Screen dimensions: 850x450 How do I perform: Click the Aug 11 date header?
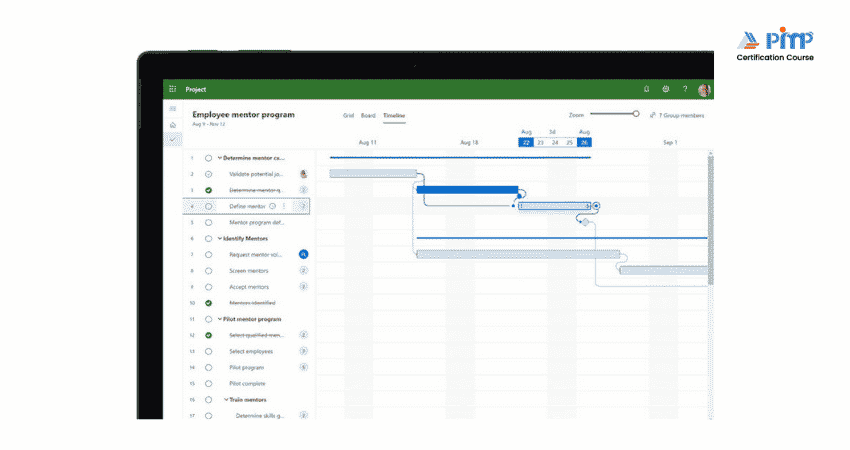coord(368,143)
